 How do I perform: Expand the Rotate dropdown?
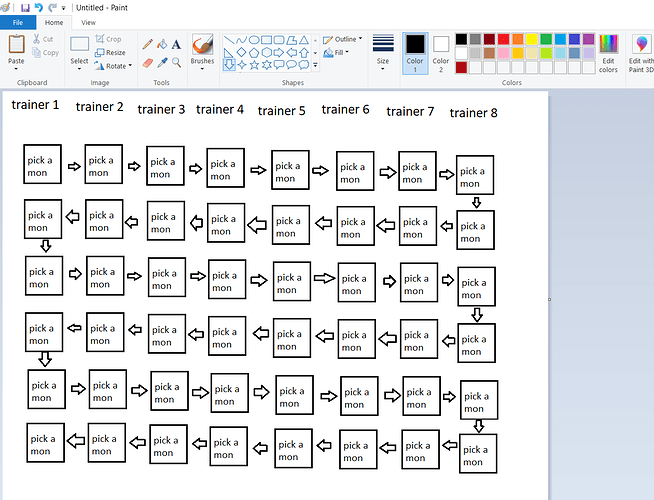click(130, 65)
